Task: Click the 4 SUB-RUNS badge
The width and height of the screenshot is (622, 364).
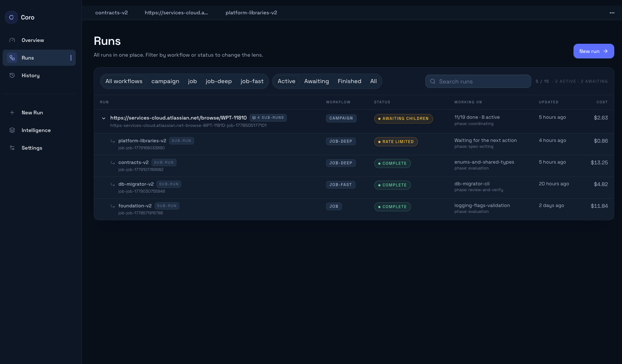Action: tap(268, 118)
